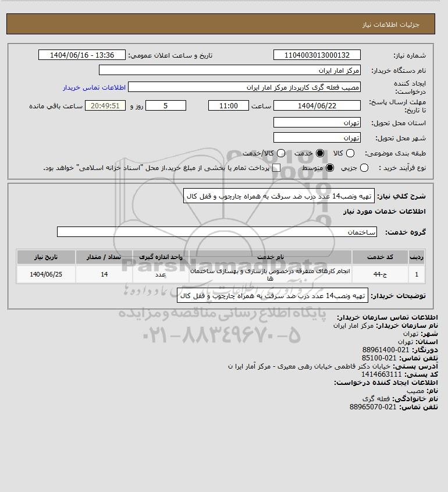Choose the متوسط purchase type radio

[x=330, y=168]
